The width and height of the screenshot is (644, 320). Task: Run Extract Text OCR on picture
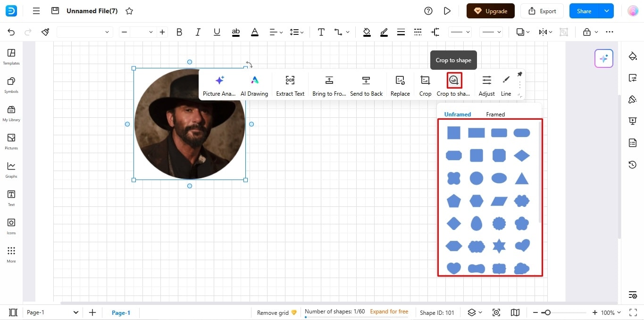point(290,85)
